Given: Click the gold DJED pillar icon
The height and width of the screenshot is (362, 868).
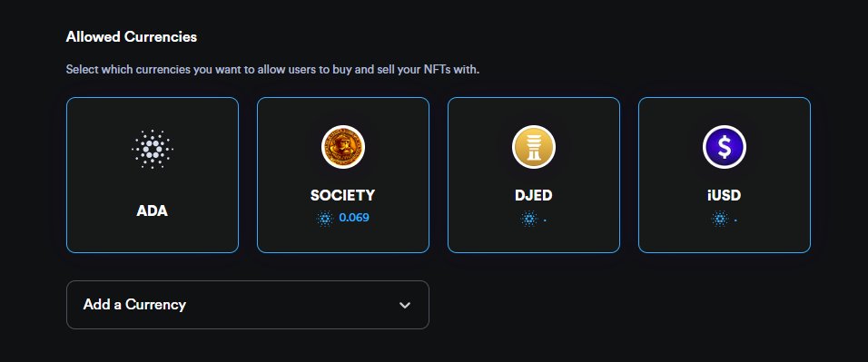Looking at the screenshot, I should click(534, 147).
